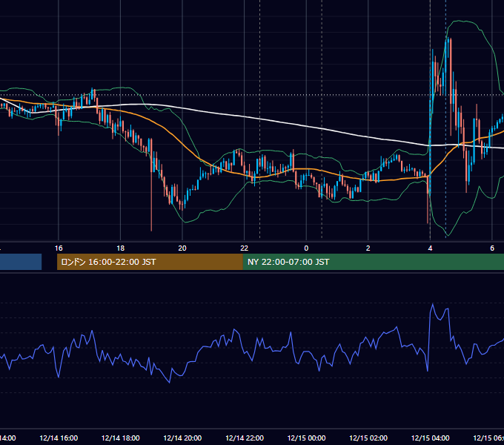Screen dimensions: 504x445
Task: Click the 12/15 02:00 date label
Action: click(368, 438)
